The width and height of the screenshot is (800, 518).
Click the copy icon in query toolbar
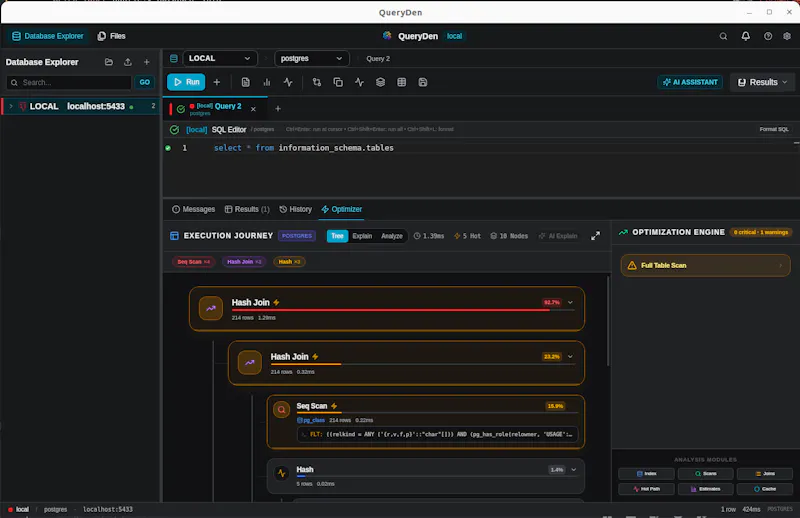(338, 82)
